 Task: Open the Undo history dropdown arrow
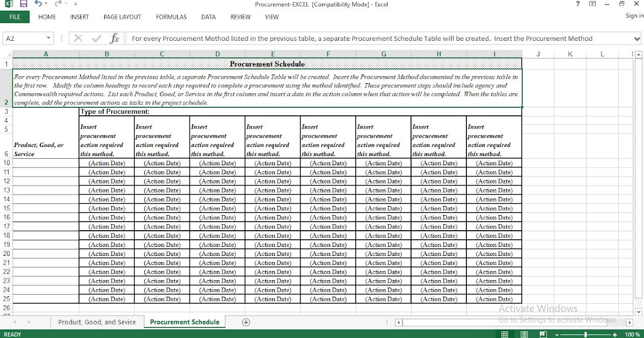pyautogui.click(x=46, y=4)
